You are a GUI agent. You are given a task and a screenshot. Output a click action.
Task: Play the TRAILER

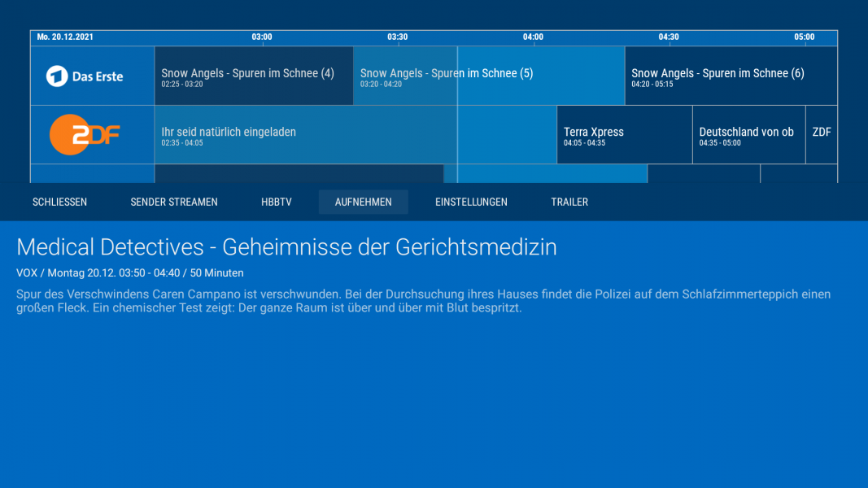click(x=569, y=202)
